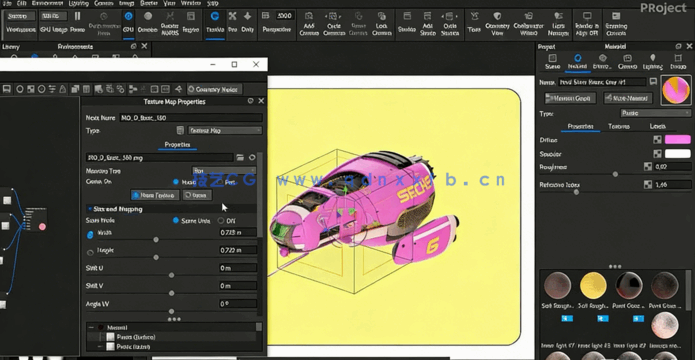Click button left of Sync in texture properties
Image resolution: width=695 pixels, height=360 pixels.
[155, 195]
